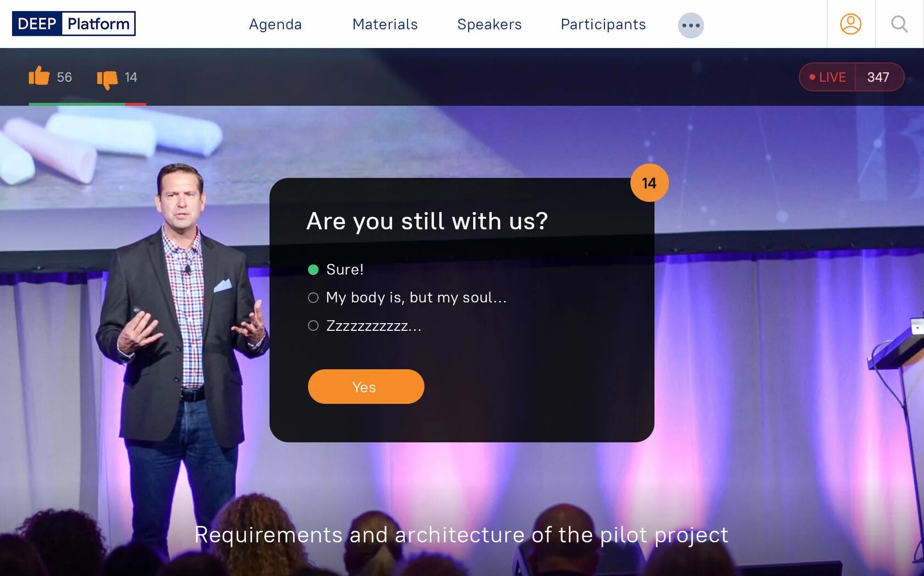Screen dimensions: 924x576
Task: Open the search magnifier icon
Action: click(899, 24)
